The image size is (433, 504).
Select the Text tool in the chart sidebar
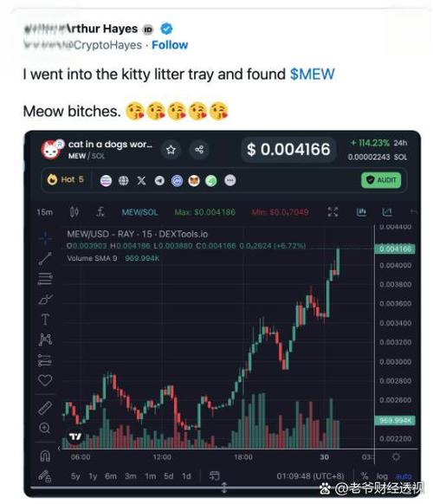pos(45,320)
